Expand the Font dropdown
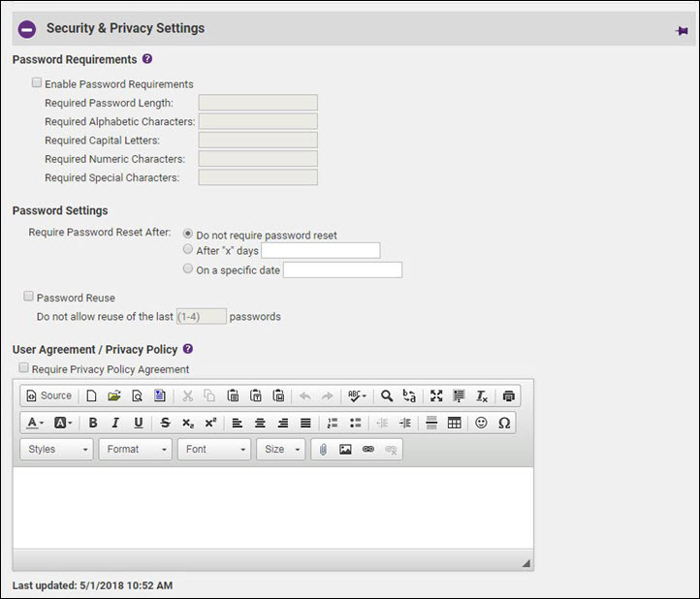This screenshot has height=599, width=700. click(x=214, y=450)
